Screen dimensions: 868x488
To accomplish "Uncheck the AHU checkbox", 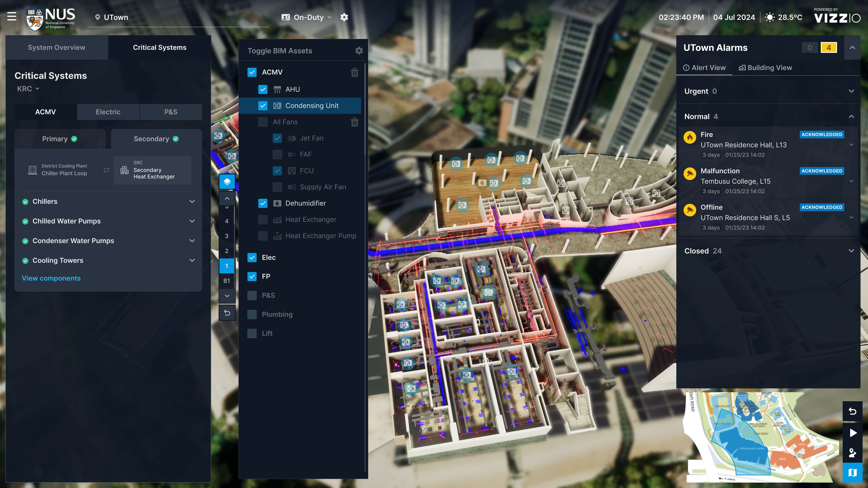I will [x=263, y=89].
